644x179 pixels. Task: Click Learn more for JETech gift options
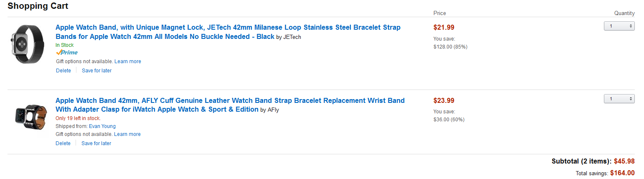128,61
